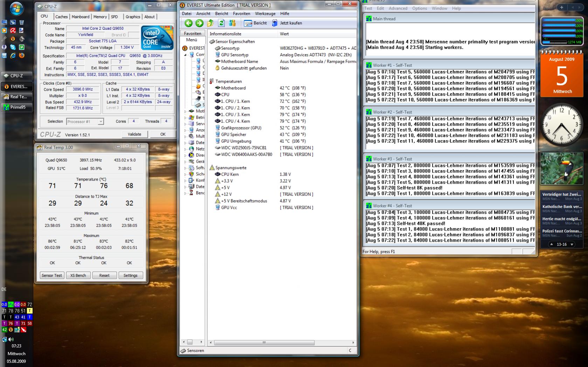588x367 pixels.
Task: Click the network connection tray icon
Action: coord(4,339)
